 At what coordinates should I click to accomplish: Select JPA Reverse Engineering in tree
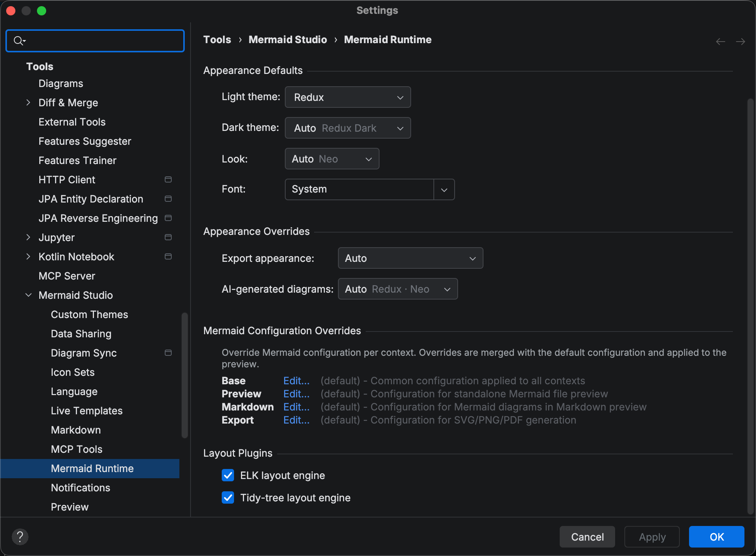pos(98,218)
